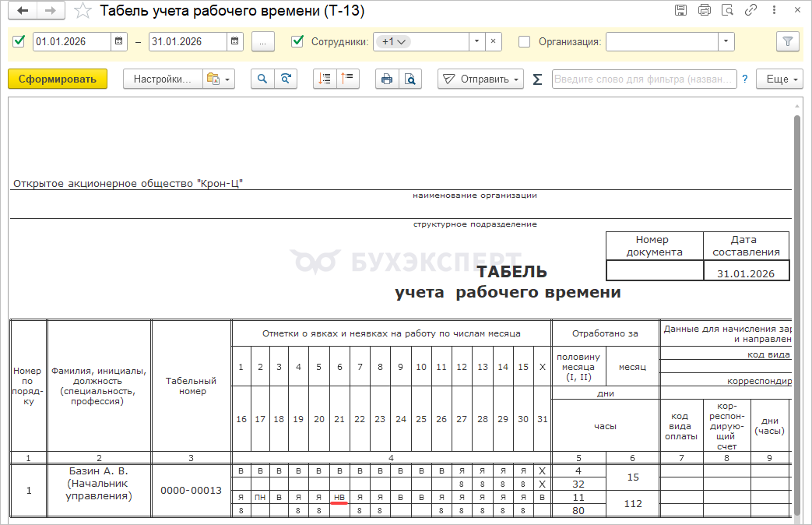Viewport: 812px width, 525px height.
Task: Add report to favorites with star icon
Action: tap(83, 11)
